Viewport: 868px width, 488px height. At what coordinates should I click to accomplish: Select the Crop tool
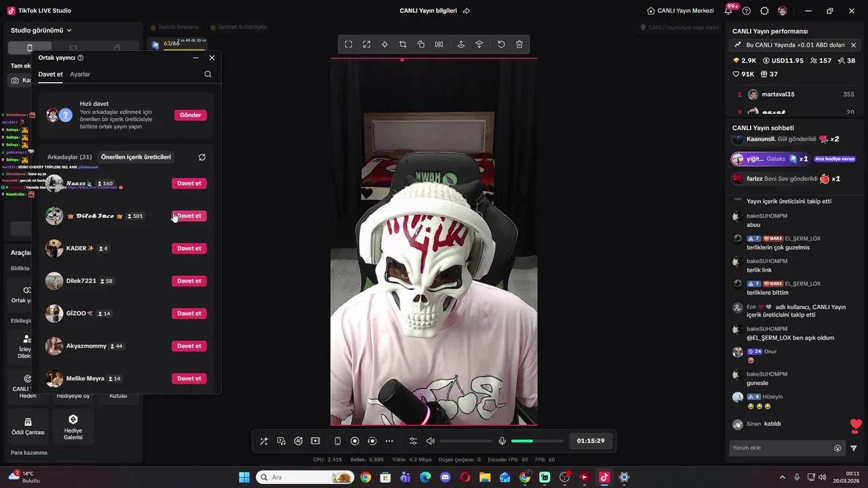pyautogui.click(x=403, y=44)
